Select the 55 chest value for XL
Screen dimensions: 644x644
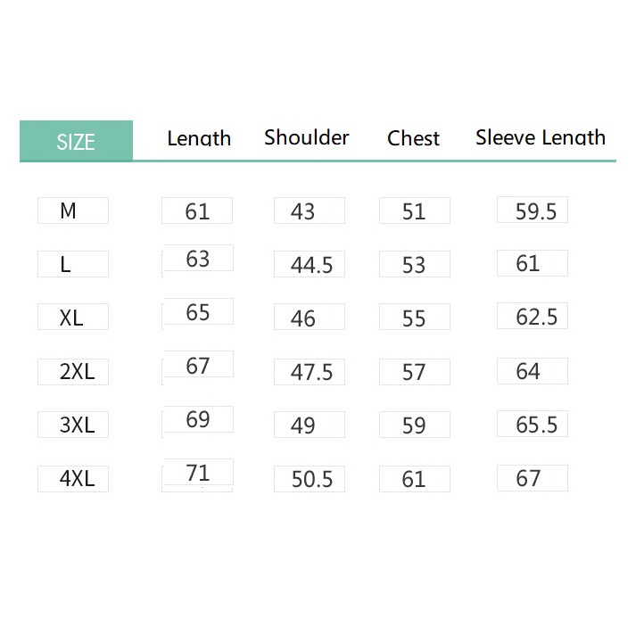415,317
